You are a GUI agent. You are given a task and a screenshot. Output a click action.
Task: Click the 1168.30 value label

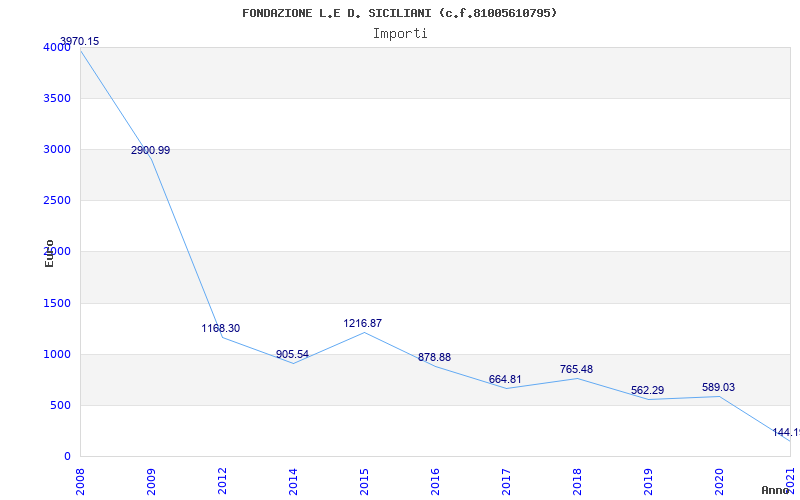221,328
